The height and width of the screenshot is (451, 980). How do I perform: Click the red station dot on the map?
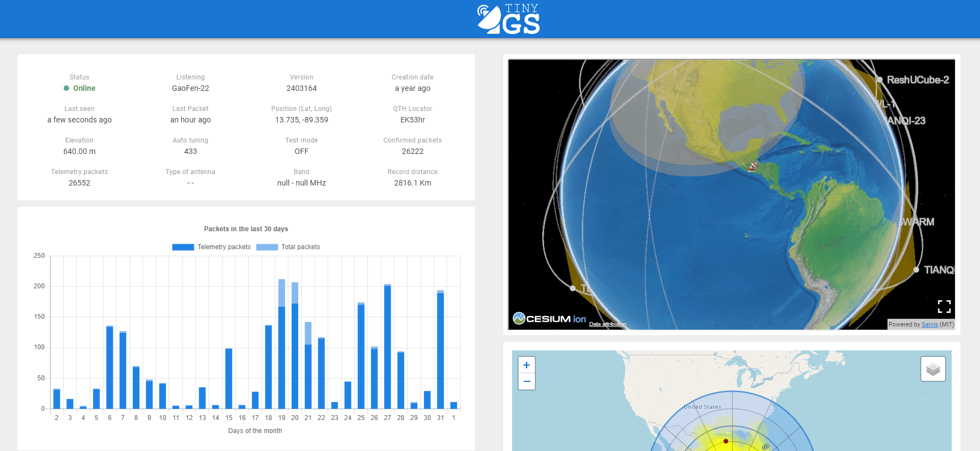click(726, 441)
